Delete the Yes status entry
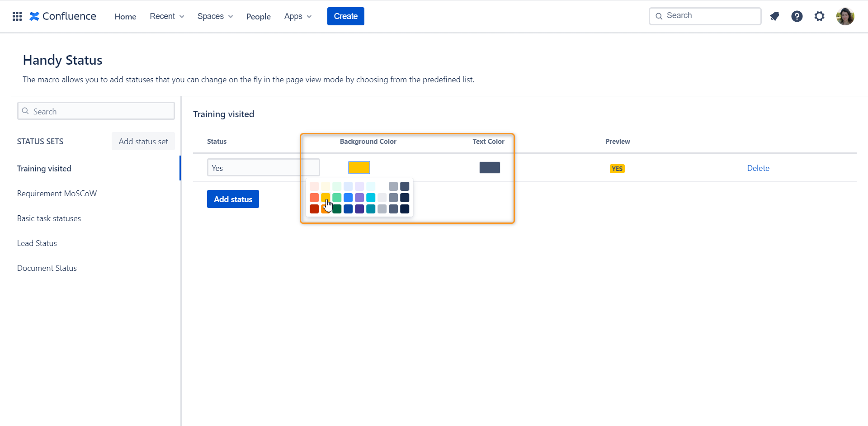 pos(758,168)
